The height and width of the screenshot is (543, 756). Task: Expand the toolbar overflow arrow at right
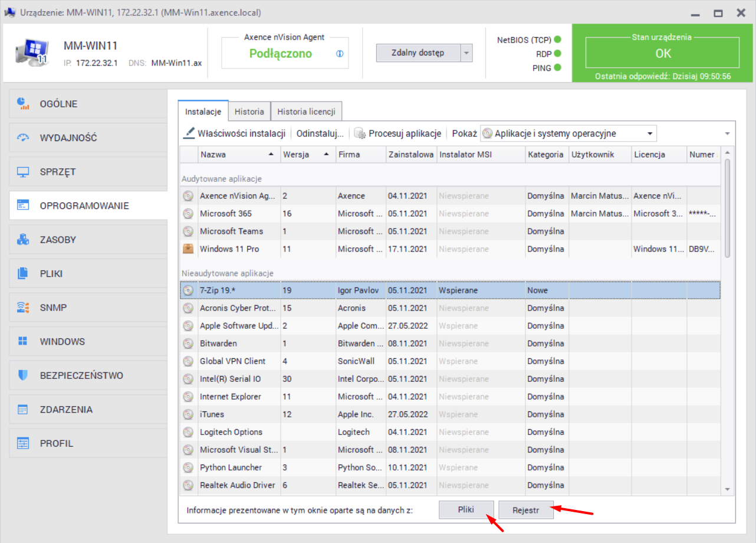[x=727, y=134]
